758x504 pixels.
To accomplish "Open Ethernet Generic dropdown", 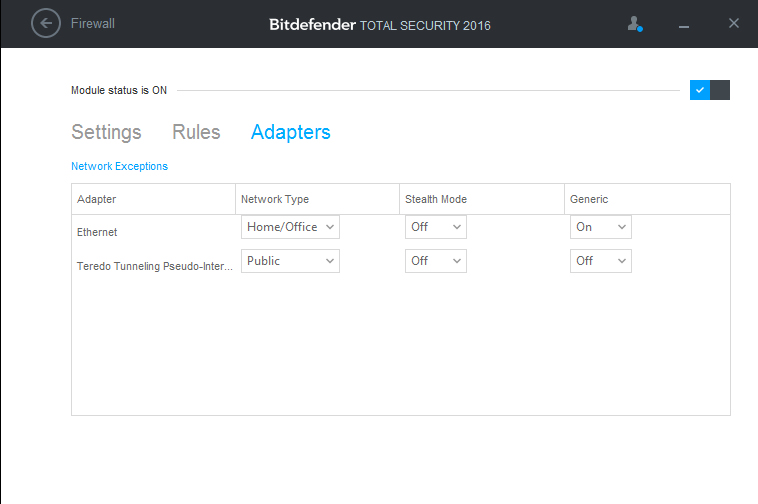I will (x=600, y=227).
